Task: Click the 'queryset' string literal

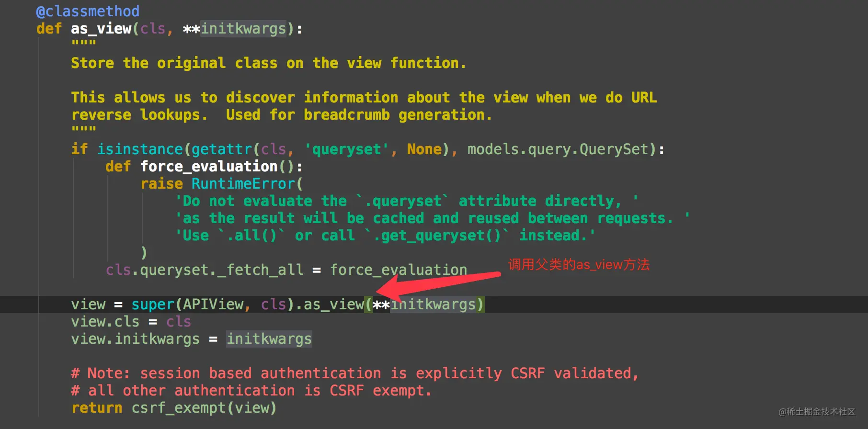Action: point(346,149)
